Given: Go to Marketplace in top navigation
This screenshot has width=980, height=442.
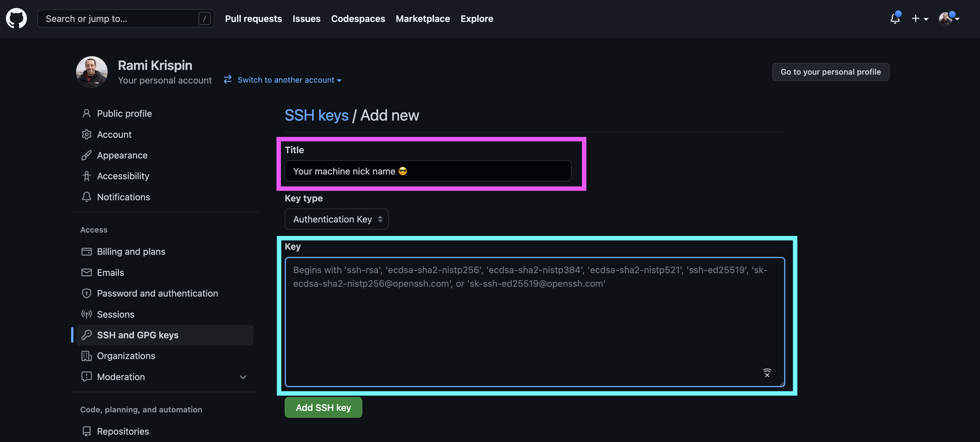Looking at the screenshot, I should 423,18.
